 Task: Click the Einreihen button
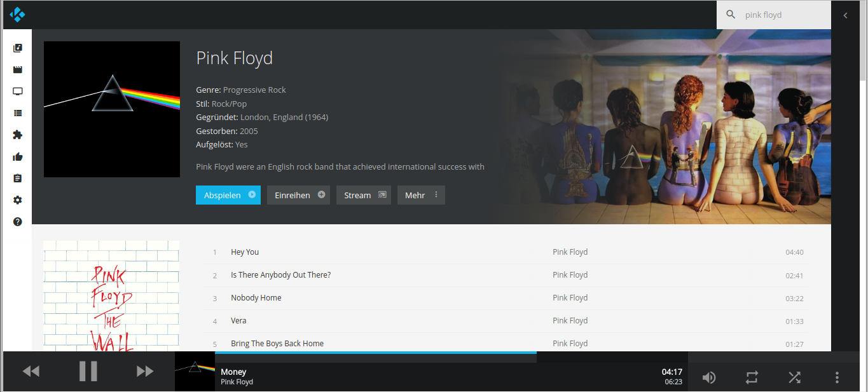(x=298, y=195)
